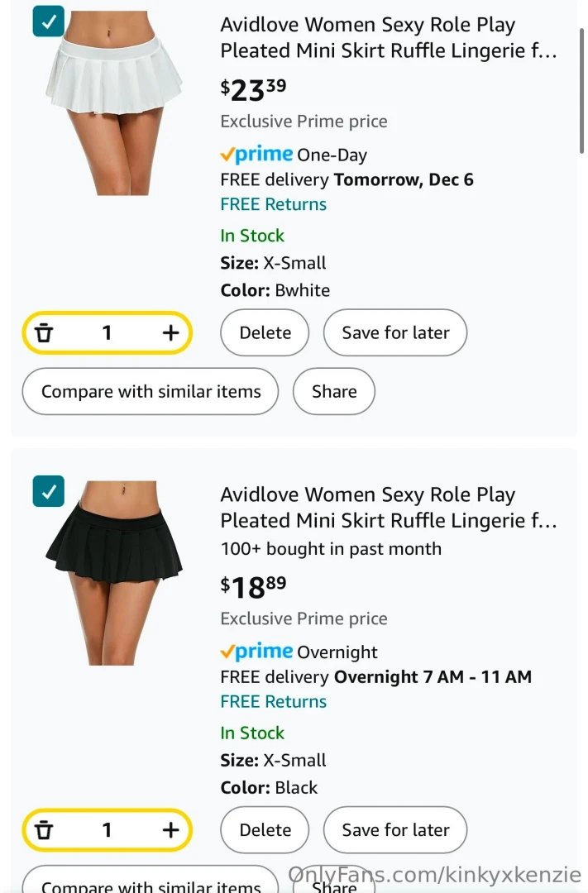Compare the white skirt with similar items
Image resolution: width=588 pixels, height=893 pixels.
150,391
